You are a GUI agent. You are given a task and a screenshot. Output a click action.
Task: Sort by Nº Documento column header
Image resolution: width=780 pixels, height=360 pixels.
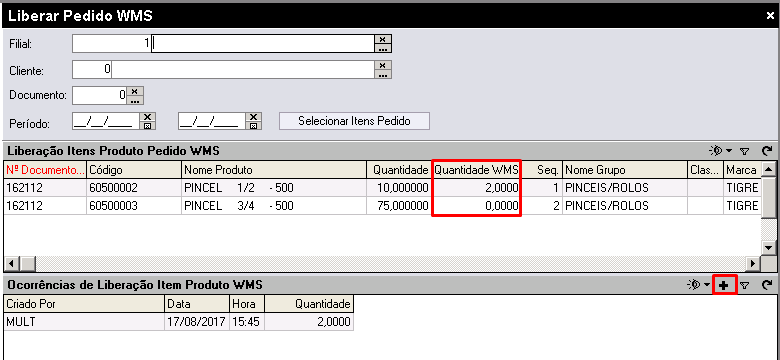[x=45, y=170]
